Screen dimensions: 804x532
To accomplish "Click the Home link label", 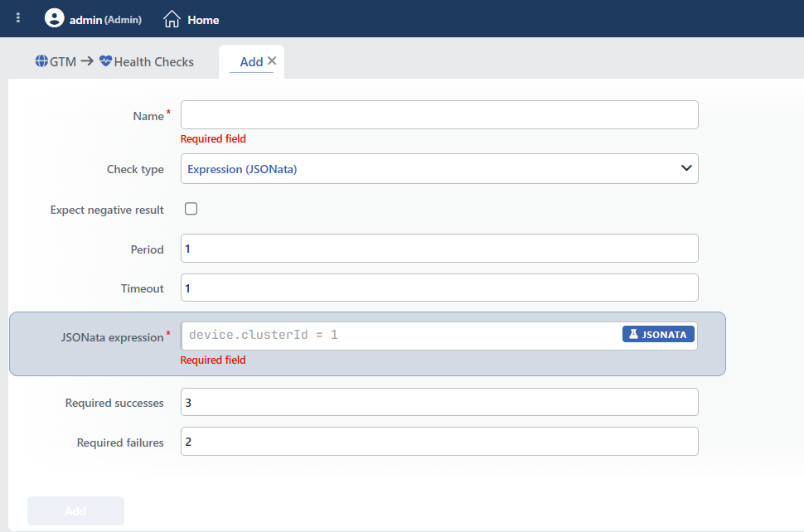I will coord(203,20).
